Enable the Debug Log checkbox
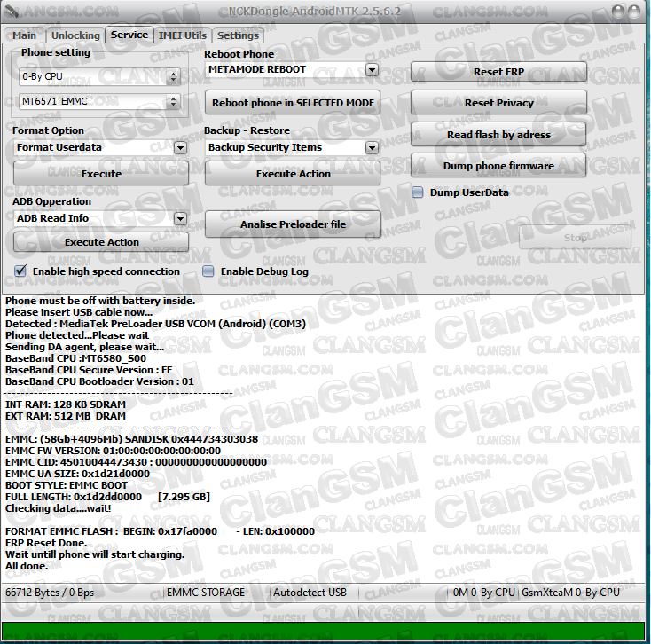The width and height of the screenshot is (651, 644). 208,271
